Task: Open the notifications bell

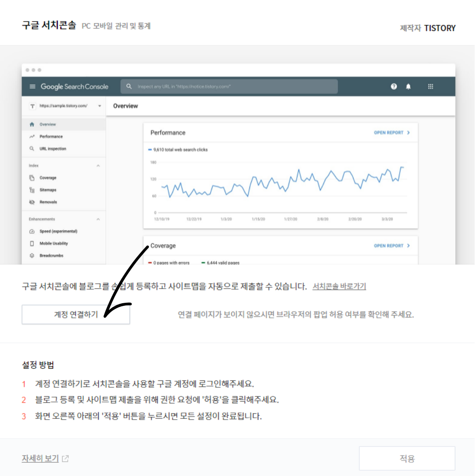Action: coord(408,86)
